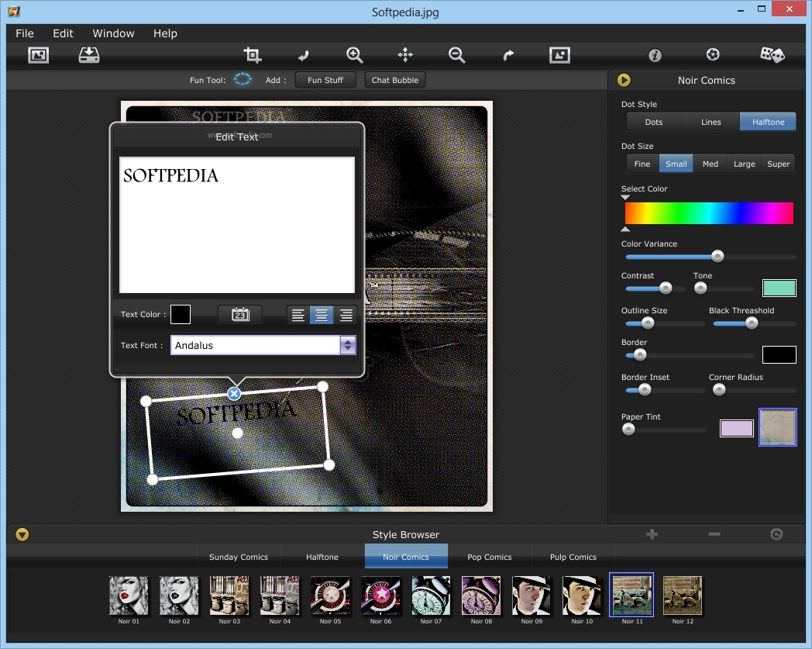812x649 pixels.
Task: Click the lavender Paper Tint swatch
Action: (736, 428)
